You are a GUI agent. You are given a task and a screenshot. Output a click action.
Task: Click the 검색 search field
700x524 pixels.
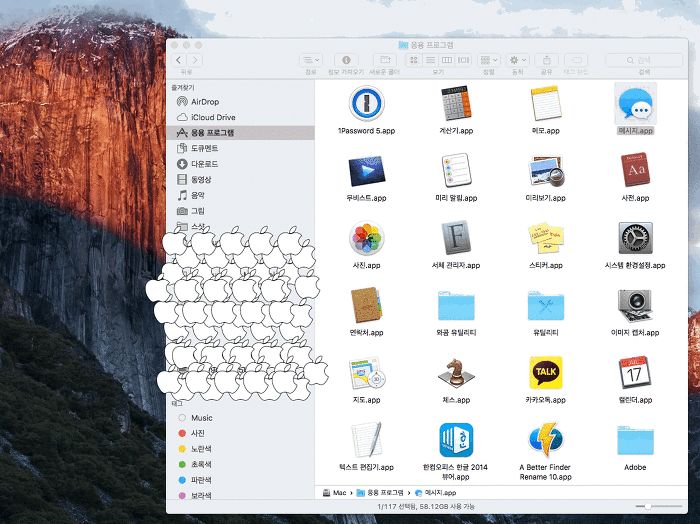coord(644,60)
